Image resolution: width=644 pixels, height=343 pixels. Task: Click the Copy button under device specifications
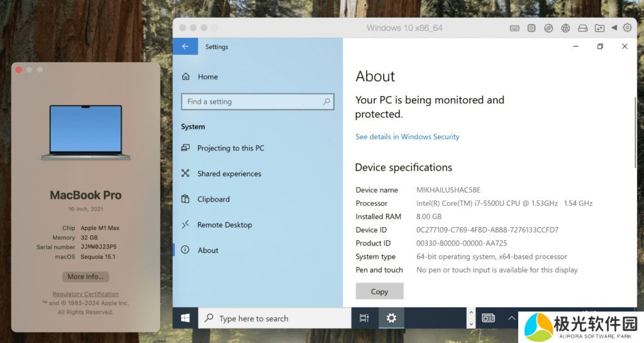pyautogui.click(x=379, y=291)
